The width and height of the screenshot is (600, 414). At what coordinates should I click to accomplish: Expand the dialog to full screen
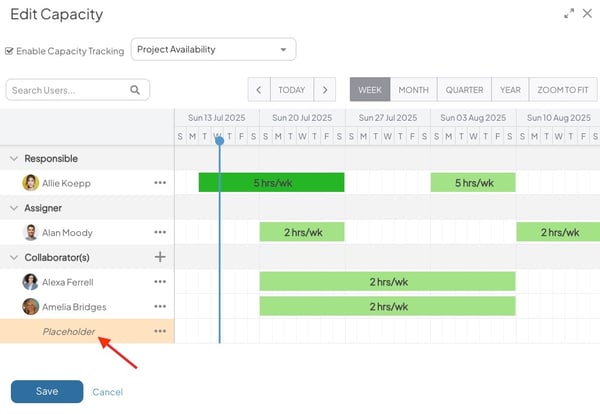569,13
